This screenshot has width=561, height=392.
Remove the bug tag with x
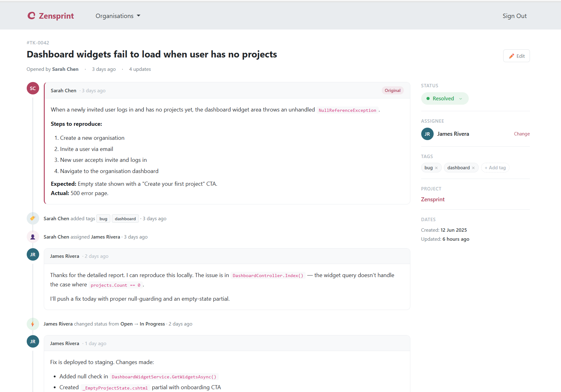tap(436, 168)
